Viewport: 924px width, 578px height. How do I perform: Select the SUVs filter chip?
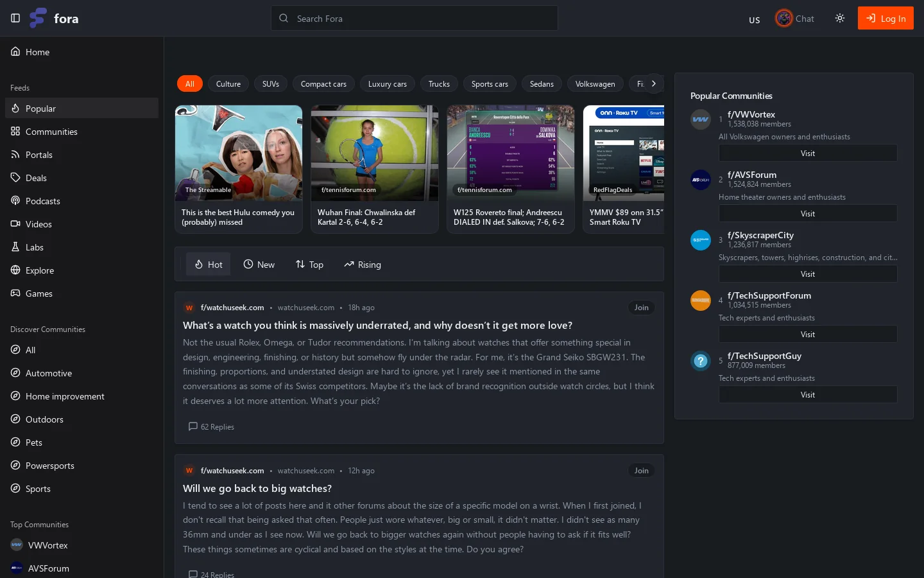(x=271, y=83)
